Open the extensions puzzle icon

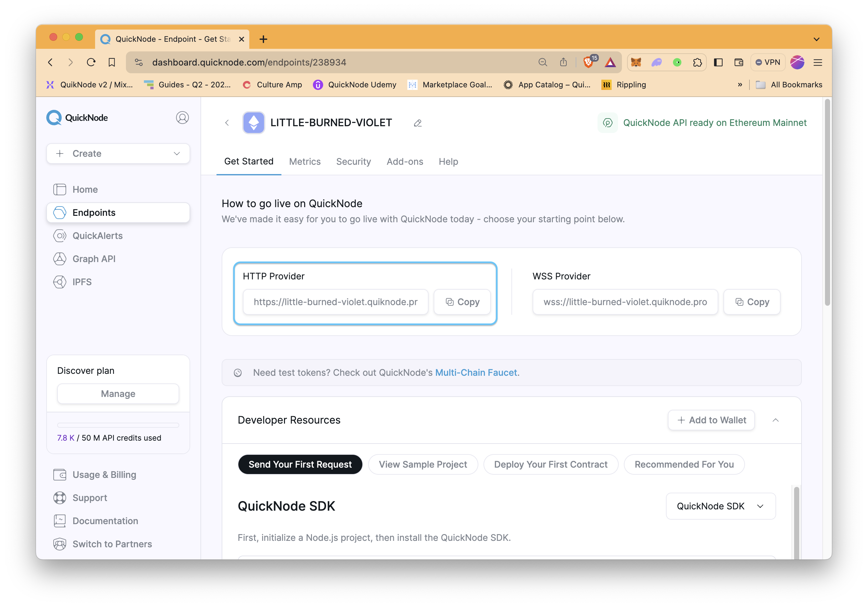697,62
